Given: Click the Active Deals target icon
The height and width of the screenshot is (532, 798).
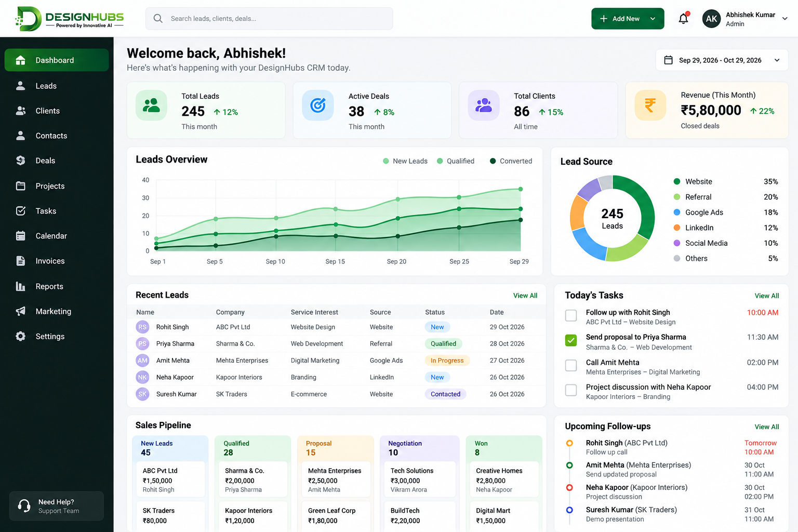Looking at the screenshot, I should pos(318,105).
